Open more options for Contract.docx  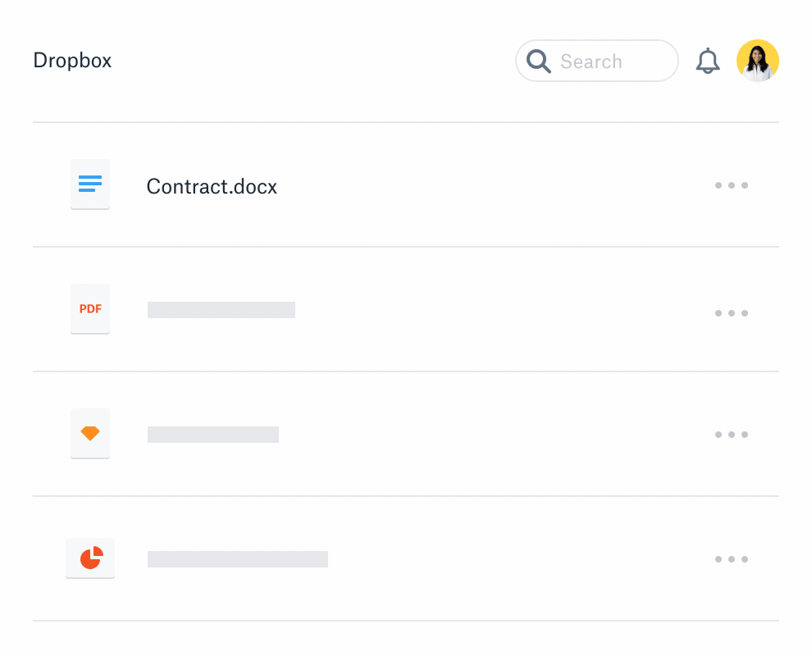(731, 185)
